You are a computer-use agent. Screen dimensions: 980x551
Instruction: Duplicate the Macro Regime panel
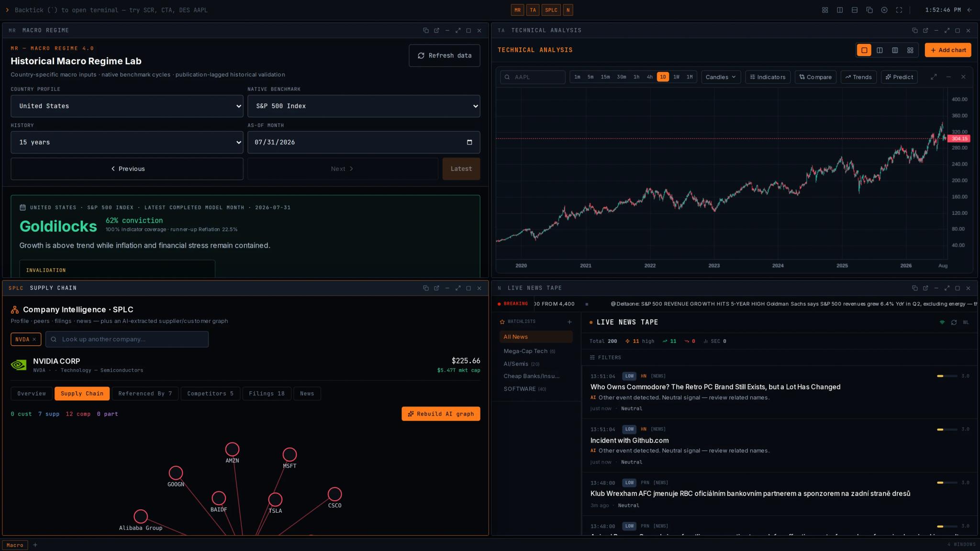coord(426,31)
